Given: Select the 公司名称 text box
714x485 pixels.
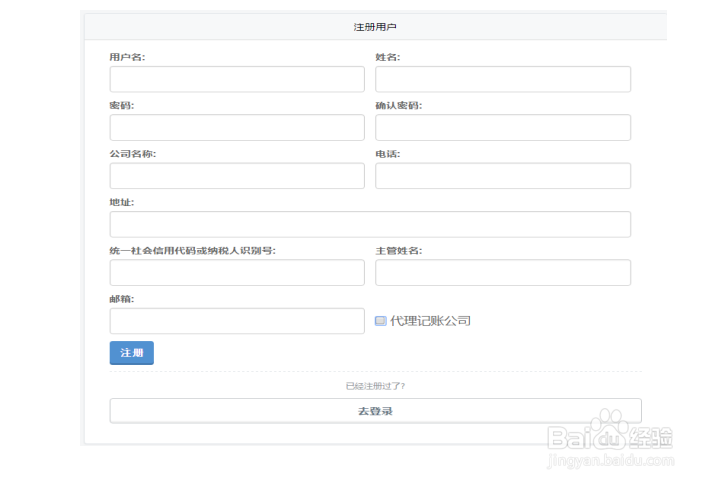Looking at the screenshot, I should pos(237,176).
